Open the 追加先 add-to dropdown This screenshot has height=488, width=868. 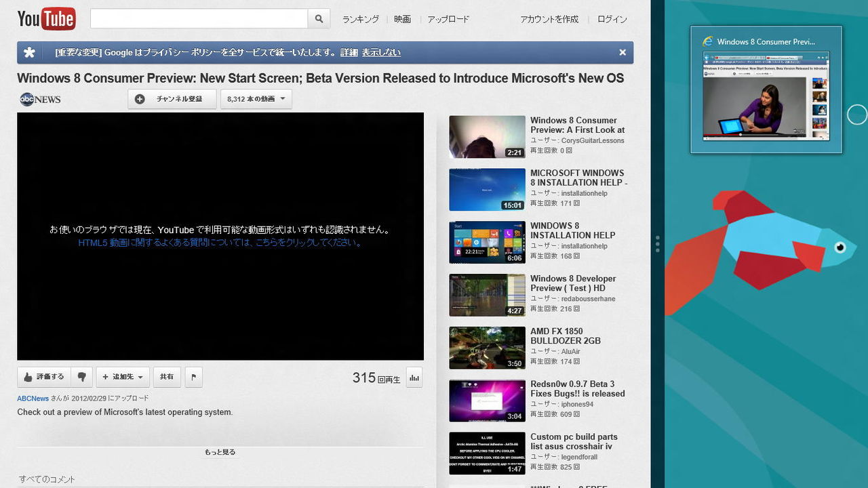(123, 377)
